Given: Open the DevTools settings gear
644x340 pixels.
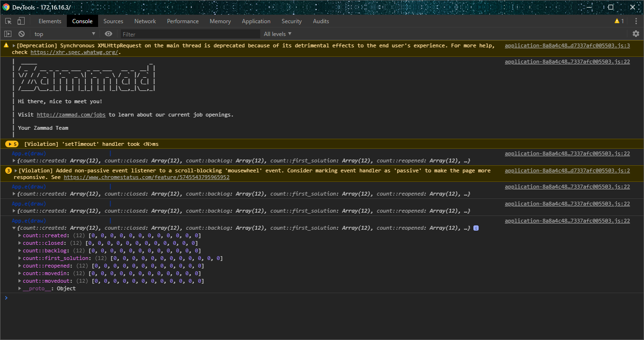Looking at the screenshot, I should pos(635,34).
